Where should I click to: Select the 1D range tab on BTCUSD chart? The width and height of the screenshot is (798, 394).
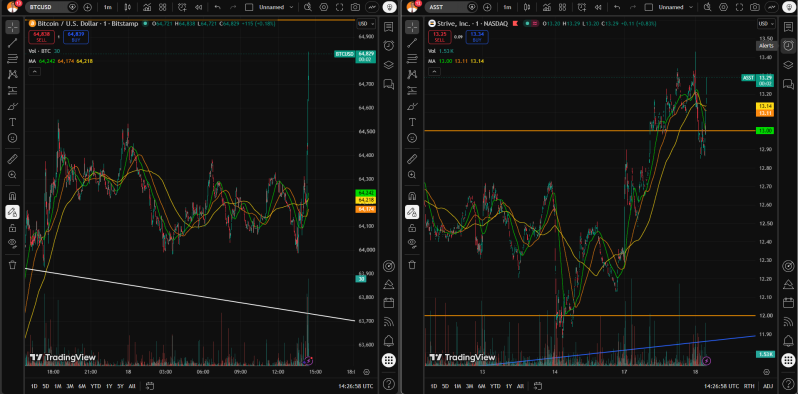point(34,386)
